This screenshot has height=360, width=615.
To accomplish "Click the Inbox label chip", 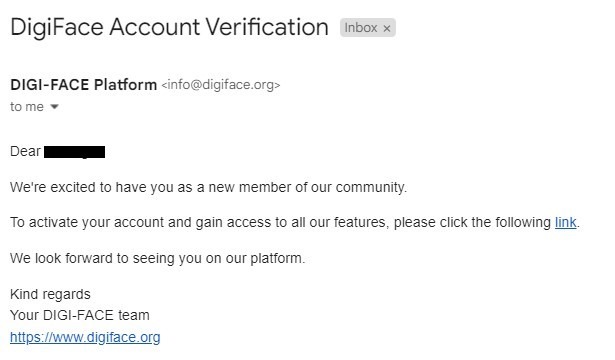I will pos(368,28).
